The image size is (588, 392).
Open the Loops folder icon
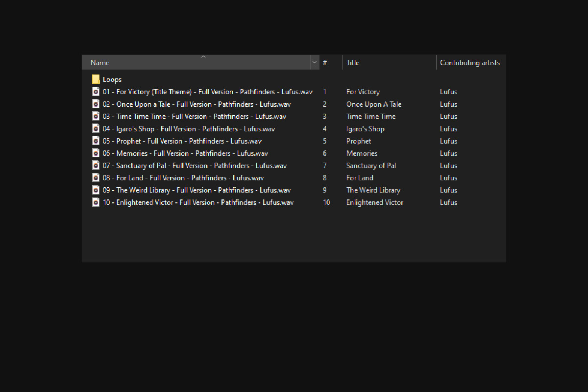click(96, 79)
